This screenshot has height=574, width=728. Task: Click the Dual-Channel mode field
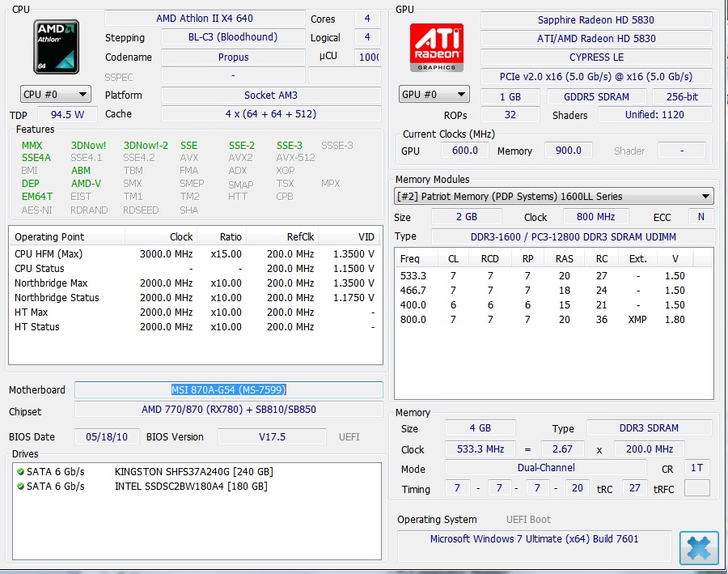tap(546, 468)
